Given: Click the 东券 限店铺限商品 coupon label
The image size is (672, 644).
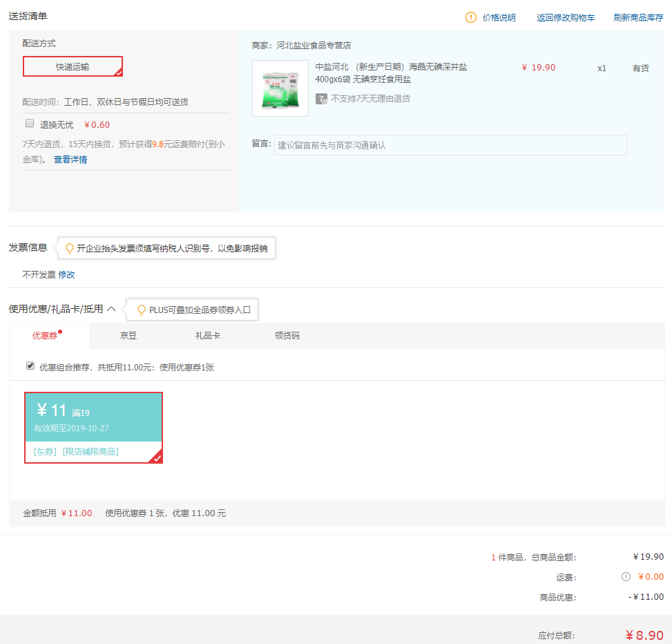Looking at the screenshot, I should 76,451.
